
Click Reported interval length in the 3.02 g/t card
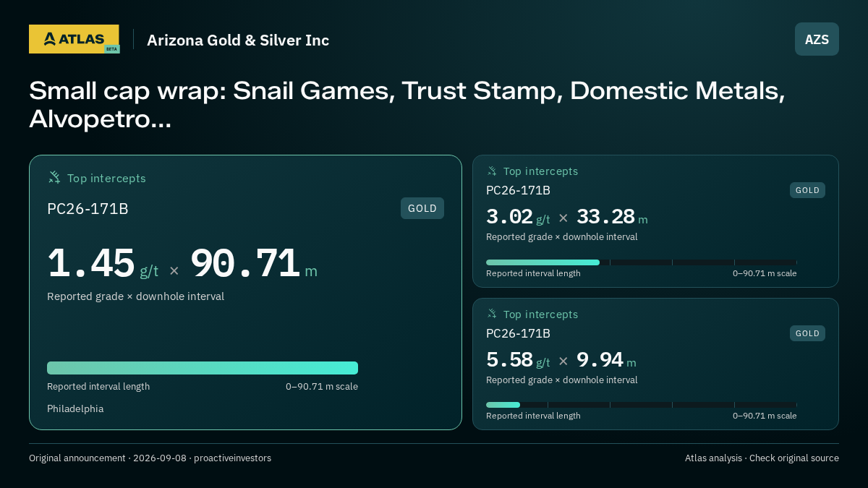point(533,273)
